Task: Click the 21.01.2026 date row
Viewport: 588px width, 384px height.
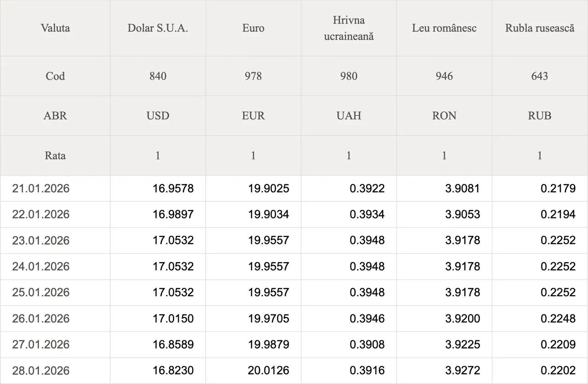Action: pyautogui.click(x=41, y=189)
